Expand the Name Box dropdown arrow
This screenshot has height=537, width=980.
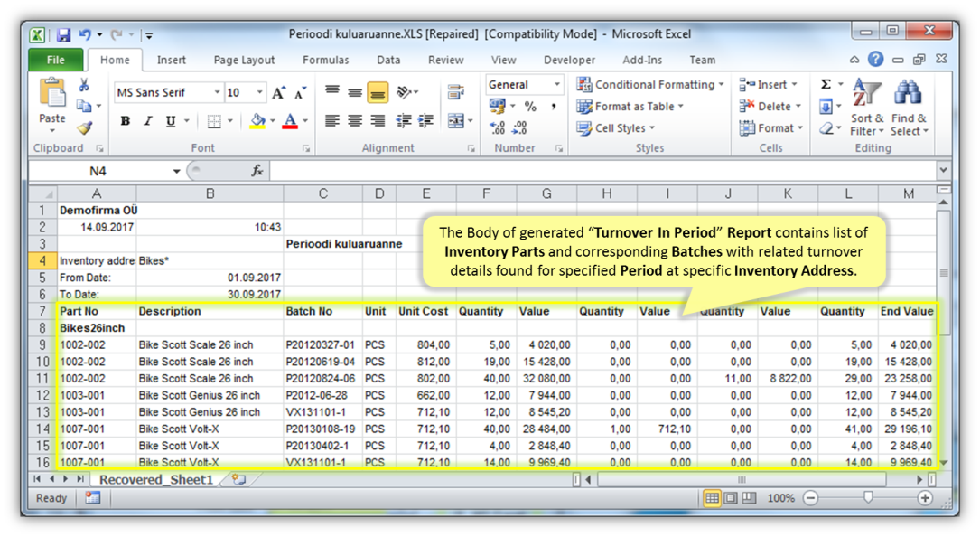[x=176, y=171]
